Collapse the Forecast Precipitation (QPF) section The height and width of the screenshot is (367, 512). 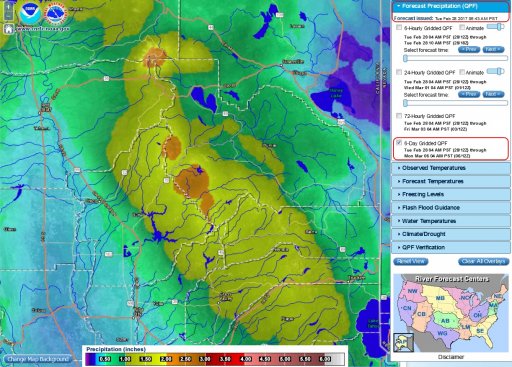pos(451,6)
